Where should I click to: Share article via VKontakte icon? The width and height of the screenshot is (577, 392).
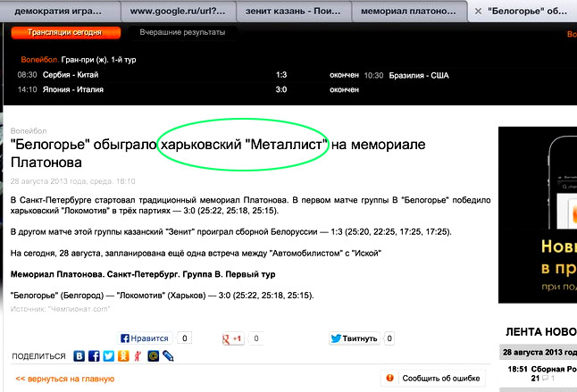(79, 356)
